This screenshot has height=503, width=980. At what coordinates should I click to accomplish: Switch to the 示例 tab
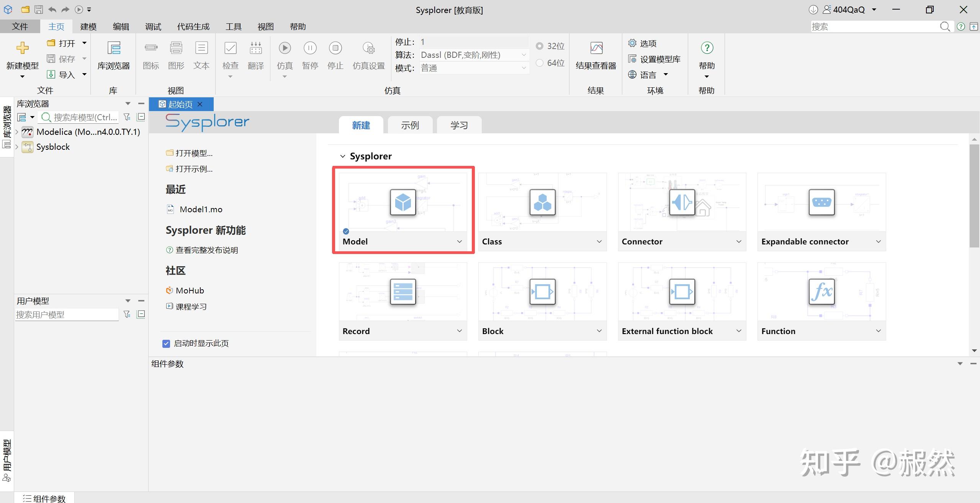coord(410,125)
